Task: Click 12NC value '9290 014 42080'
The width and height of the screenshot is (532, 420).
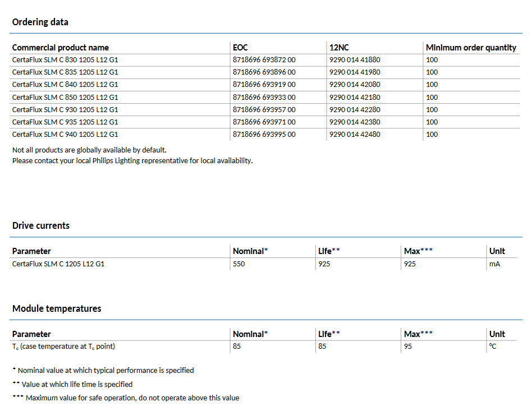Action: coord(355,85)
